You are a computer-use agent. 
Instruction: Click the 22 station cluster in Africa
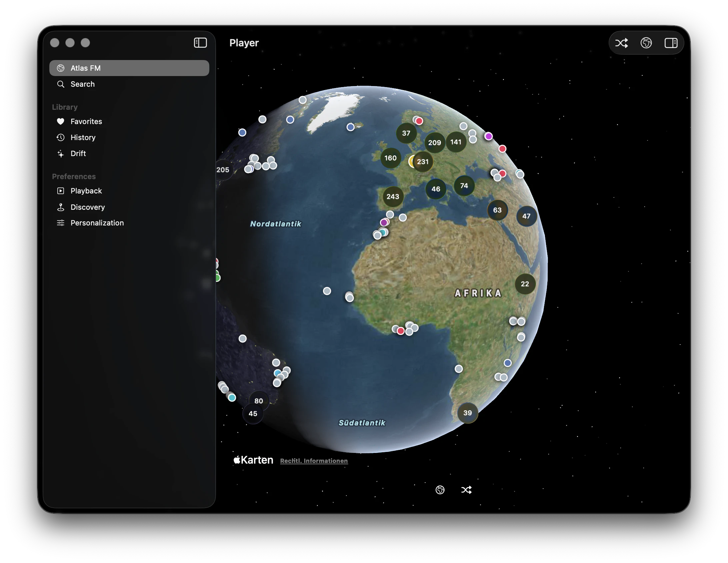tap(525, 284)
